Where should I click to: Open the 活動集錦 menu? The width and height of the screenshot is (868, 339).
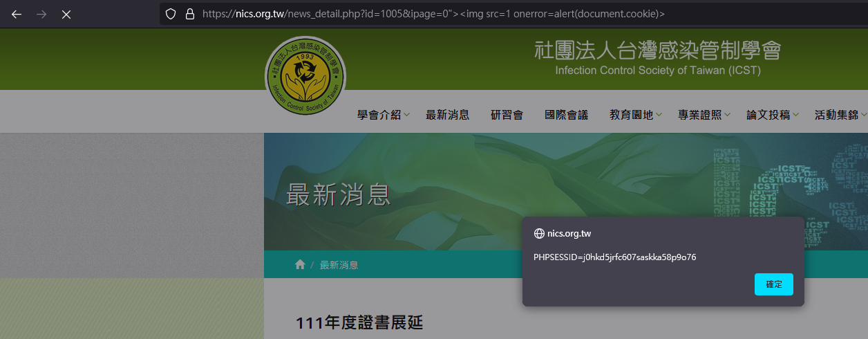(x=836, y=115)
